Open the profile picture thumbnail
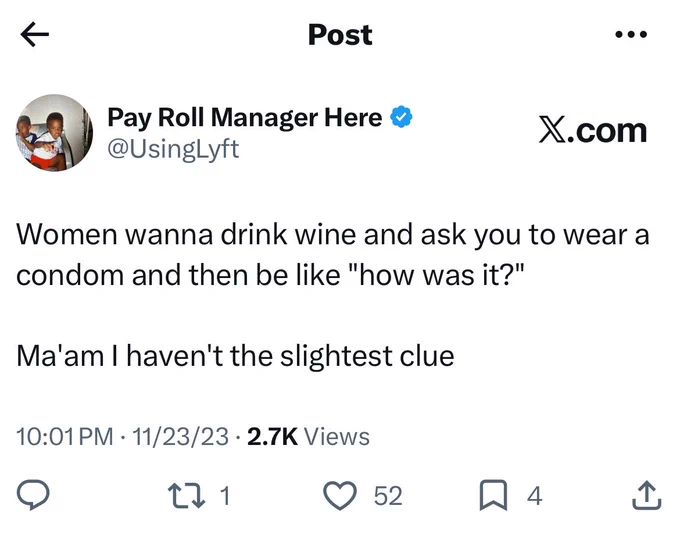The image size is (680, 552). tap(54, 133)
